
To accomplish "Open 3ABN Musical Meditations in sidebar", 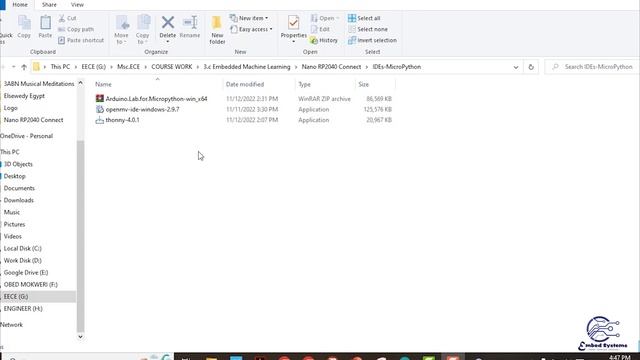I will (x=39, y=84).
